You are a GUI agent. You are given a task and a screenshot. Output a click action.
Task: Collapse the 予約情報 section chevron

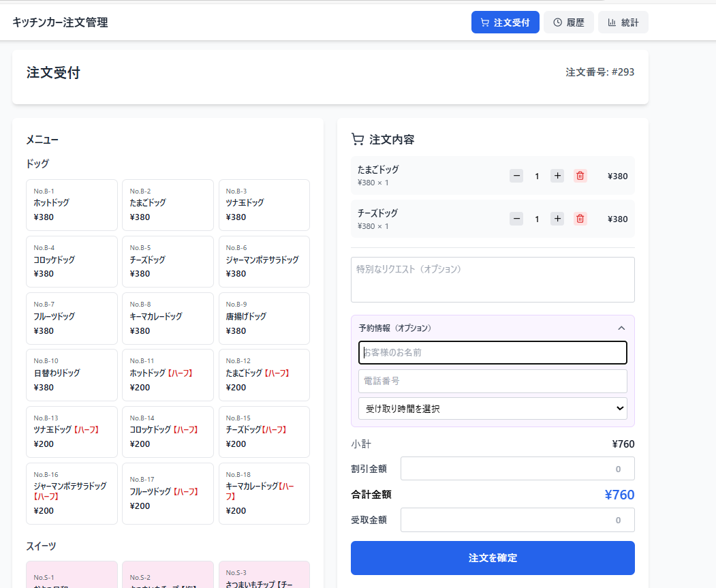621,328
